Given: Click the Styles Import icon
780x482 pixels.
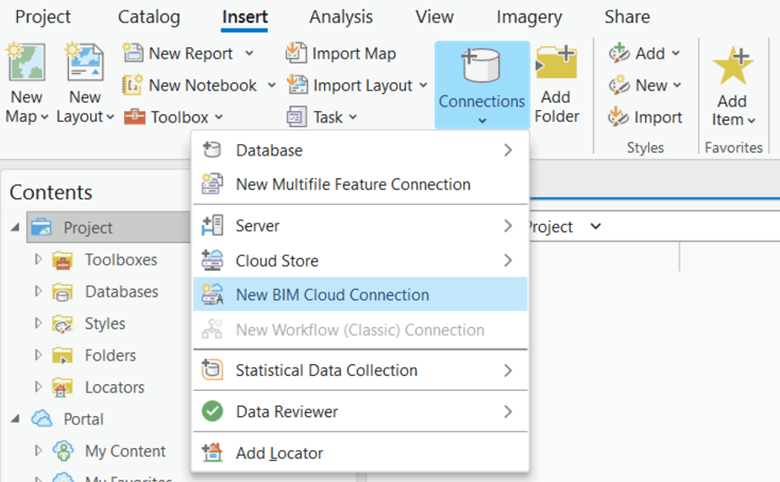Looking at the screenshot, I should coord(618,117).
